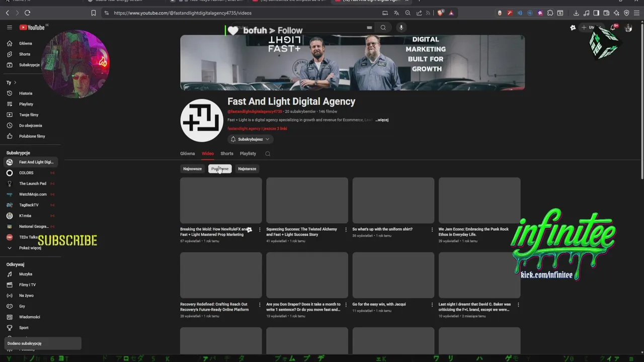Click the Utwórz create button
Viewport: 644px width, 362px height.
point(591,28)
